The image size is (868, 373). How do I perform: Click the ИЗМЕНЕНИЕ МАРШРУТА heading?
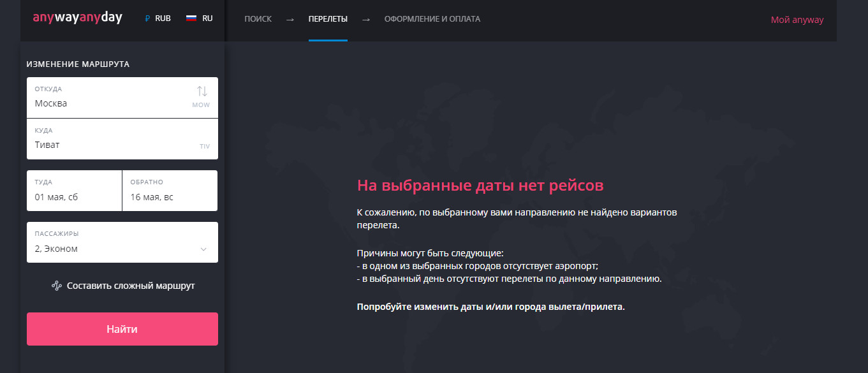click(x=78, y=64)
